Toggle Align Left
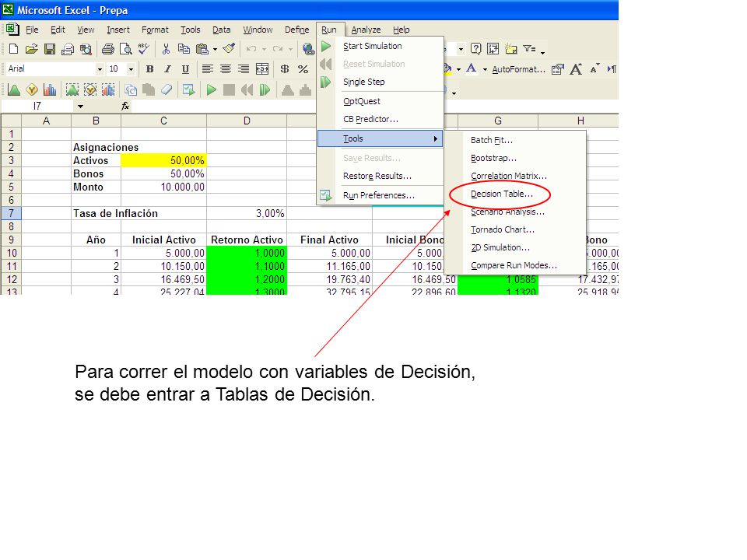 207,69
